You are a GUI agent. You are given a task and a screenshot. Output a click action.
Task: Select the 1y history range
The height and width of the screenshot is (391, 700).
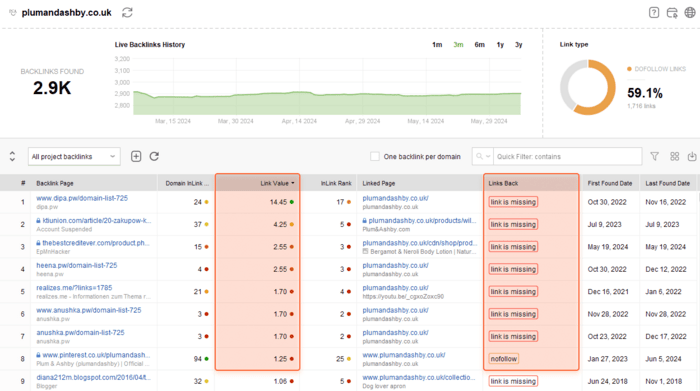click(x=500, y=45)
